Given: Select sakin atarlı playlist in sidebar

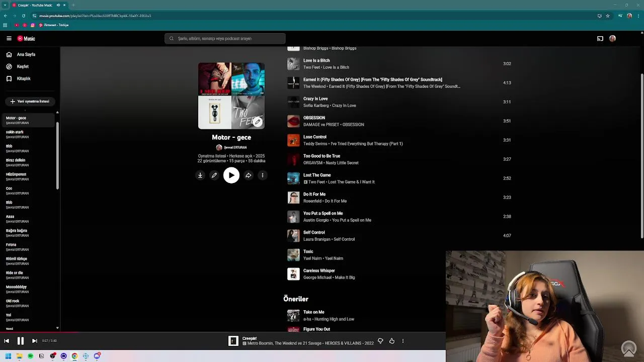Looking at the screenshot, I should 29,134.
